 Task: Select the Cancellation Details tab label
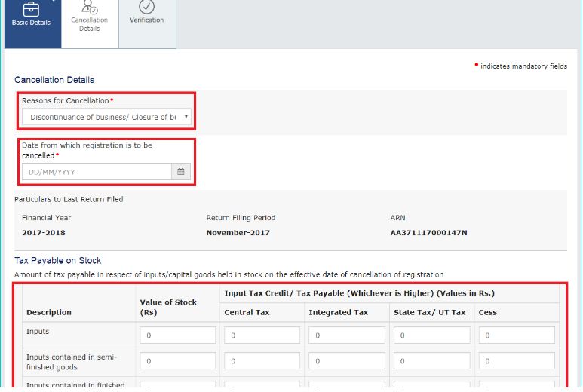[x=89, y=24]
